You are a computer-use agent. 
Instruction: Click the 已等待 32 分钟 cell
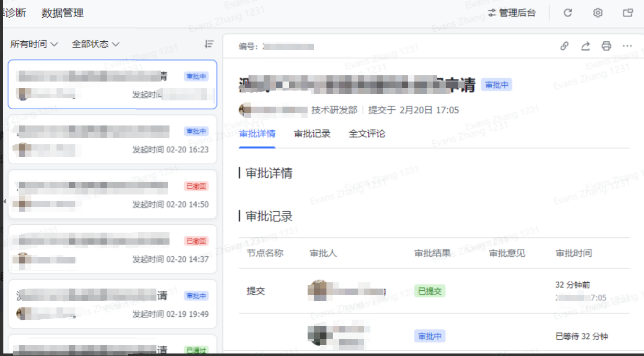pos(582,336)
